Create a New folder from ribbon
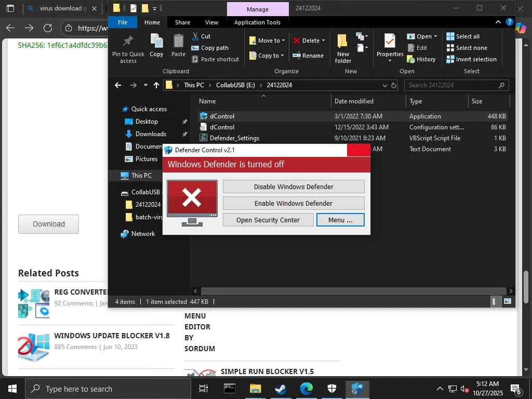This screenshot has height=399, width=532. tap(343, 48)
